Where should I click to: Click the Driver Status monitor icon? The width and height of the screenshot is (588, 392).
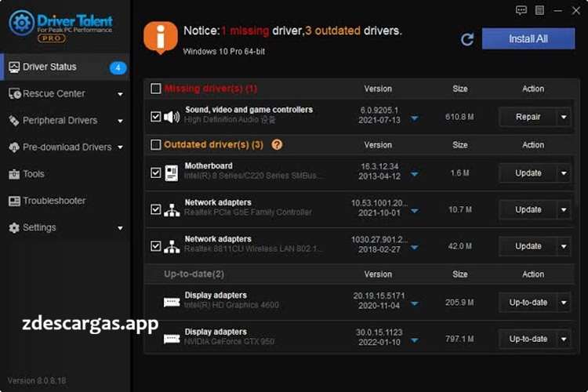click(14, 67)
